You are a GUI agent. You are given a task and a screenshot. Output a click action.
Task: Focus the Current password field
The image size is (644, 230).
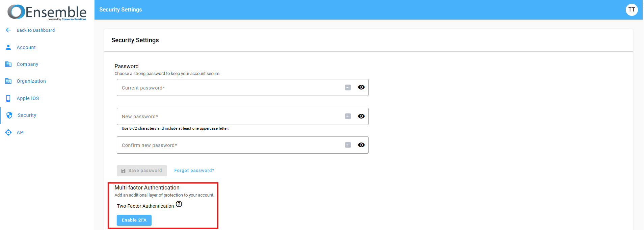(242, 87)
